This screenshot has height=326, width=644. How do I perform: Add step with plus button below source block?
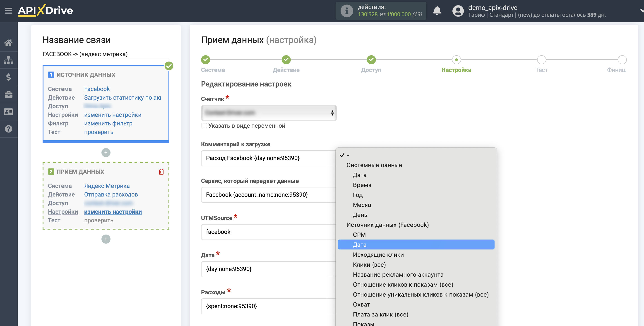tap(106, 153)
